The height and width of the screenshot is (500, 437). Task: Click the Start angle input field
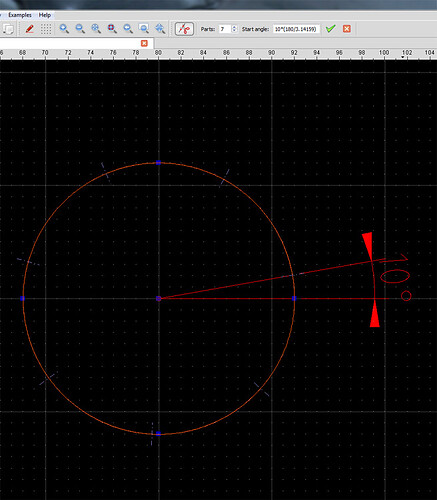(296, 29)
